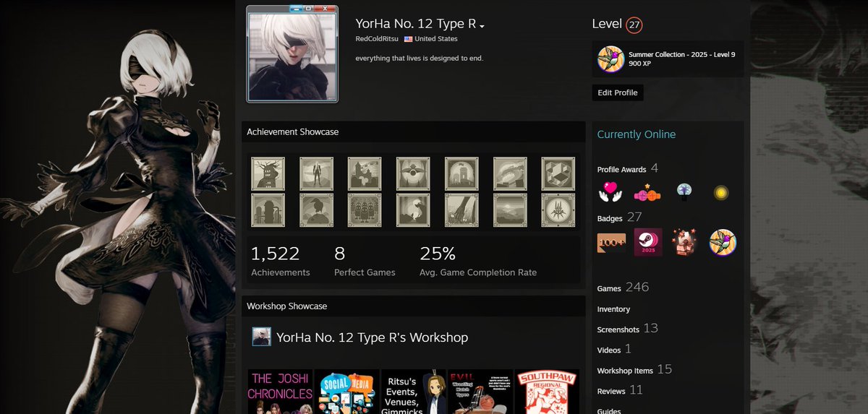Click the small avatar beside Workshop title

261,337
